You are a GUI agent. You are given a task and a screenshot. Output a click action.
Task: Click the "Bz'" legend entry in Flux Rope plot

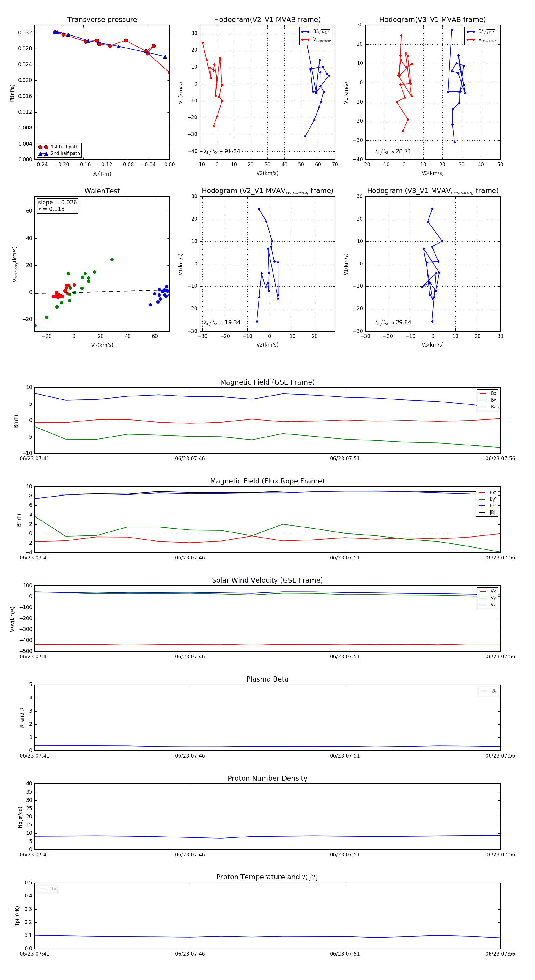point(487,506)
